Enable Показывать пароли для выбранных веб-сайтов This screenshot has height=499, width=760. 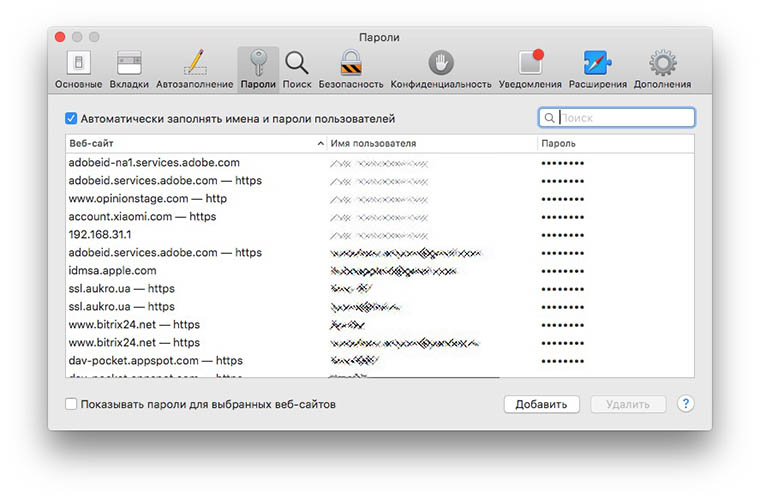pos(71,405)
